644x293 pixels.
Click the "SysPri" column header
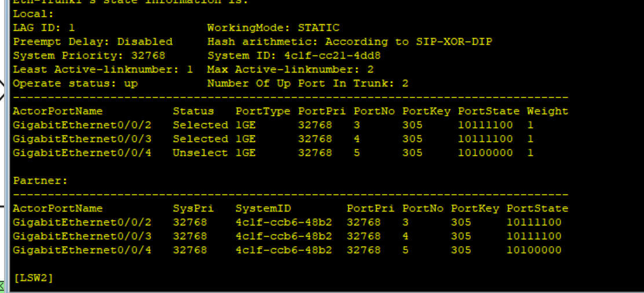[x=193, y=208]
